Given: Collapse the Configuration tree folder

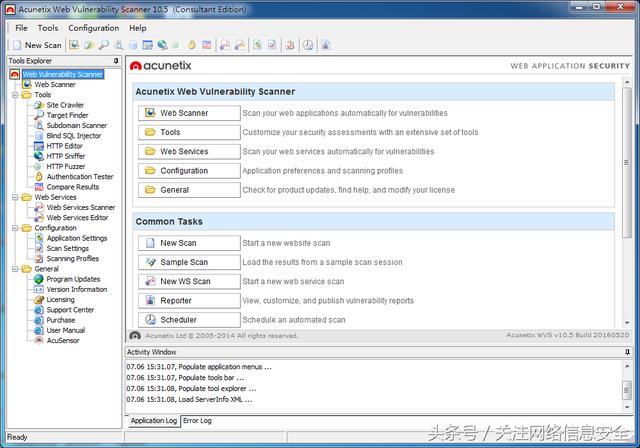Looking at the screenshot, I should coord(15,228).
